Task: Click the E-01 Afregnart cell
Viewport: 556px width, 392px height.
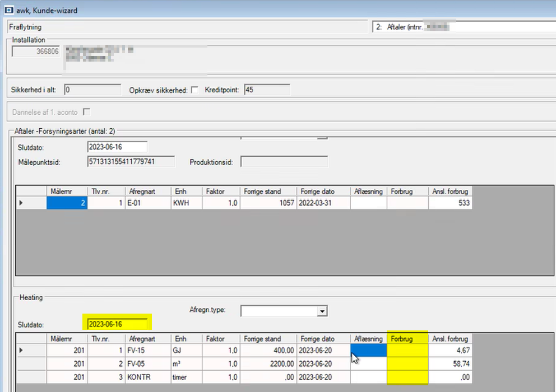Action: (x=148, y=203)
